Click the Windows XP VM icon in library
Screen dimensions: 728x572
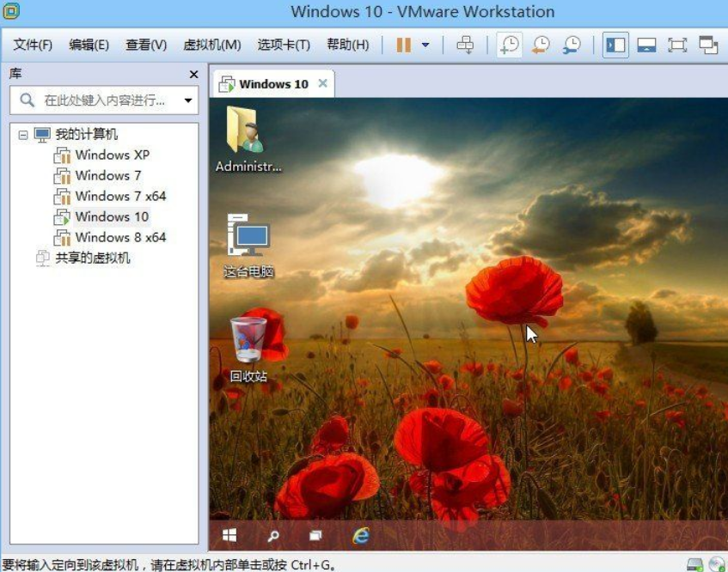(62, 155)
